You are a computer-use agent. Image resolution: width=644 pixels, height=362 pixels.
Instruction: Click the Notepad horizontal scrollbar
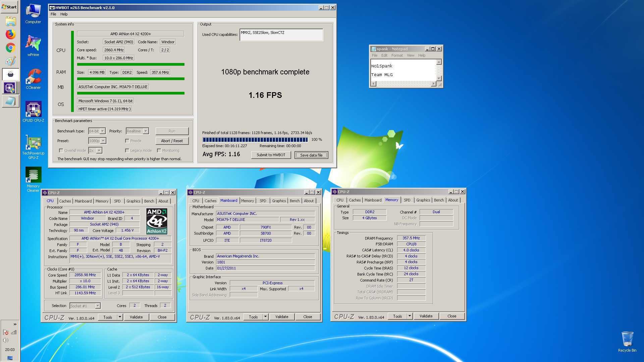(404, 83)
